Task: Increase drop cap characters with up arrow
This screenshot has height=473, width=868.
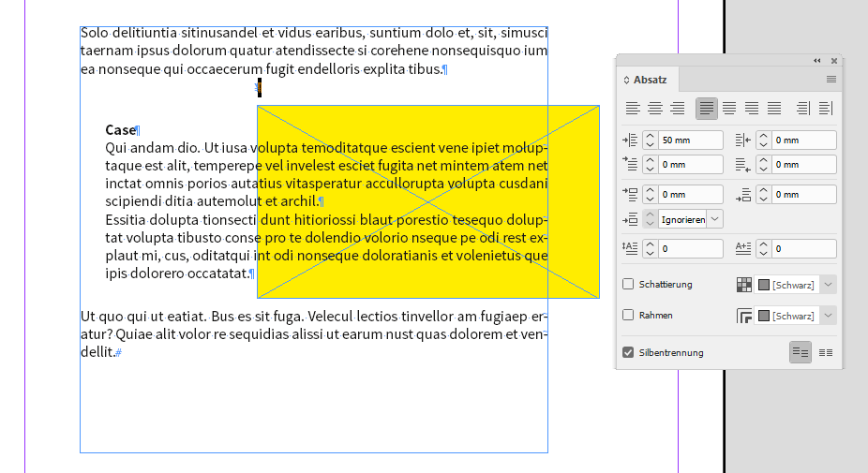Action: [763, 244]
